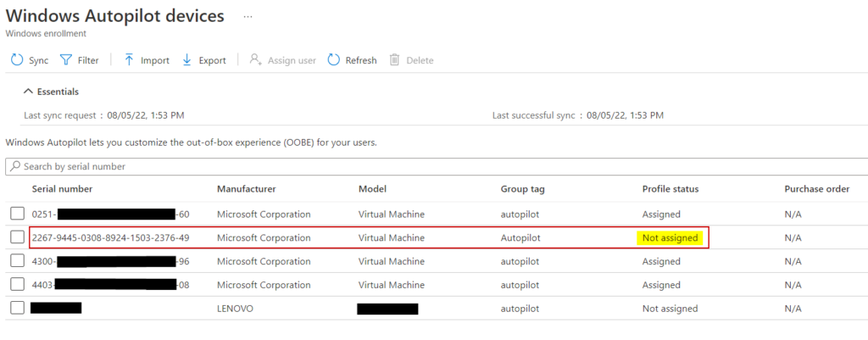Click the highlighted Not assigned status

(670, 238)
